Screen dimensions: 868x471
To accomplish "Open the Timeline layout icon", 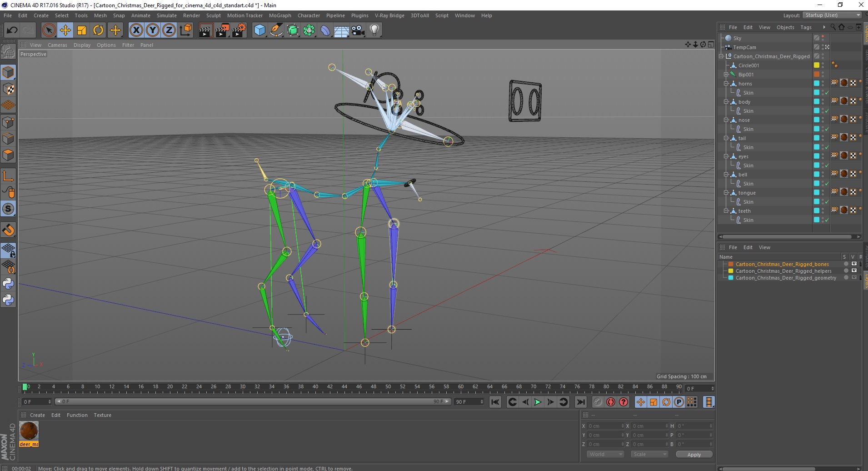I will point(708,402).
